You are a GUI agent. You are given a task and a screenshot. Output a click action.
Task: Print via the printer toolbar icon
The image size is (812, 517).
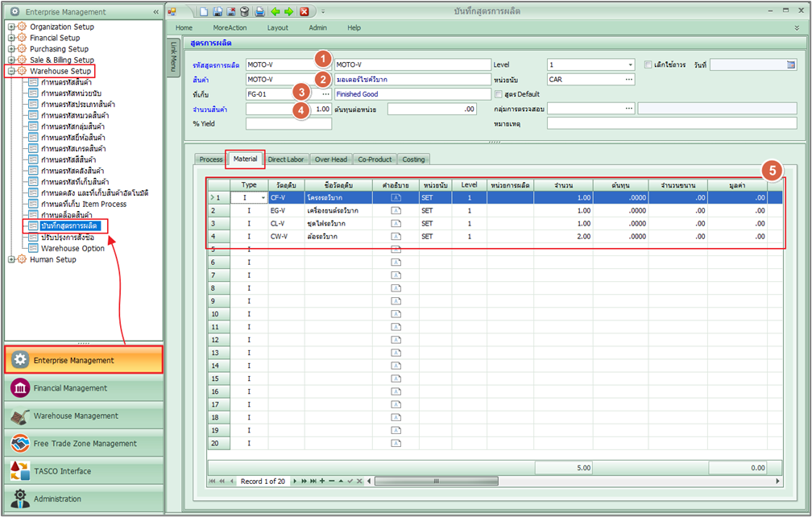click(260, 10)
